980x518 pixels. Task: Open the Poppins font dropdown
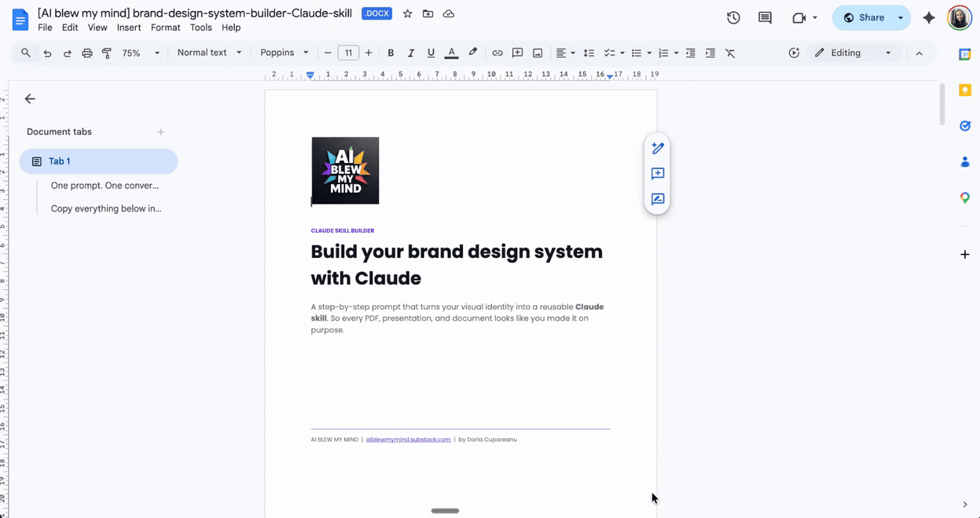[x=285, y=53]
